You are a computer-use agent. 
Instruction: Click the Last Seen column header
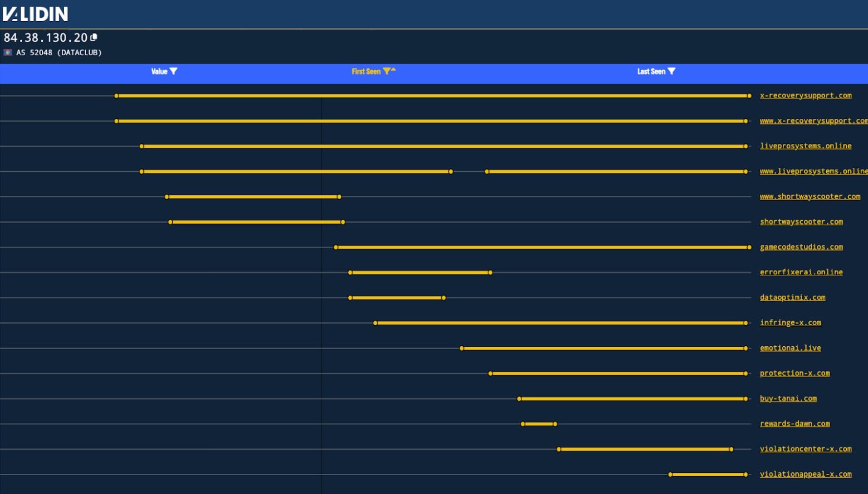[x=651, y=71]
